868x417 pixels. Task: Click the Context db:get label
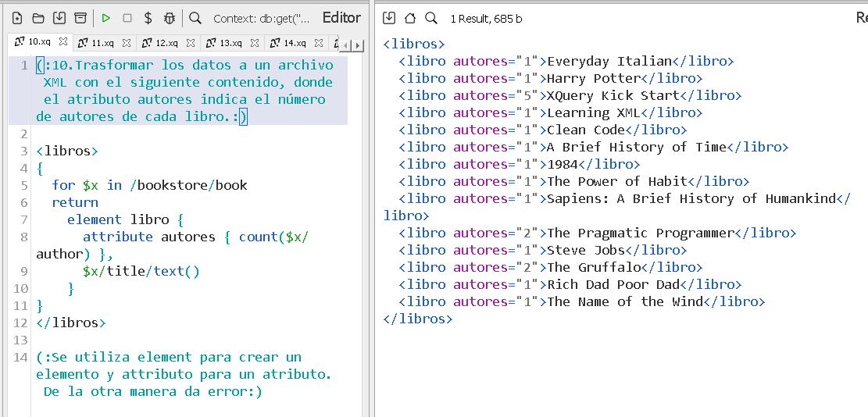coord(261,18)
